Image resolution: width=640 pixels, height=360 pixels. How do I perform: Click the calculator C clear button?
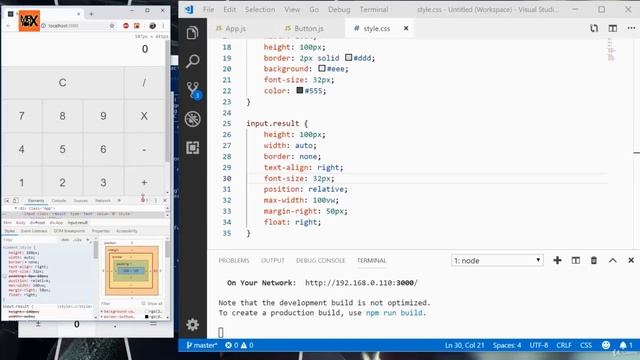(x=62, y=82)
